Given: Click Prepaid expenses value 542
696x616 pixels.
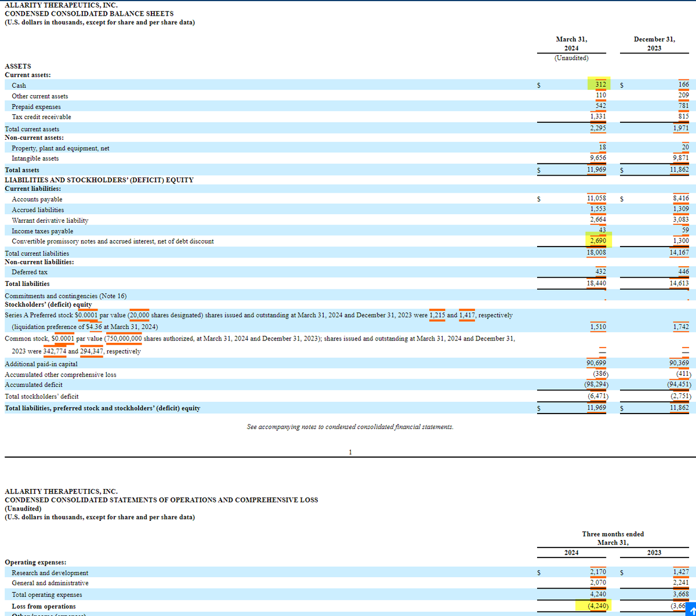Looking at the screenshot, I should click(600, 106).
